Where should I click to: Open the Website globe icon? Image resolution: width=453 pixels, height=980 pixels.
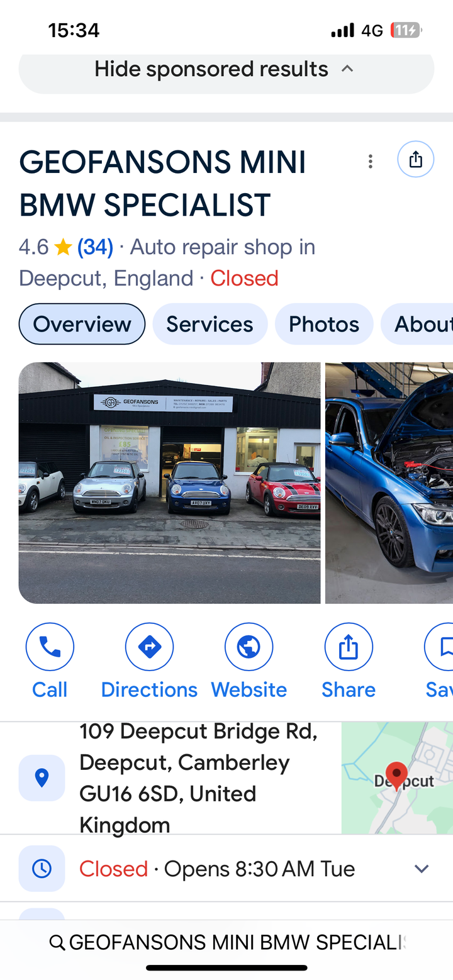249,647
